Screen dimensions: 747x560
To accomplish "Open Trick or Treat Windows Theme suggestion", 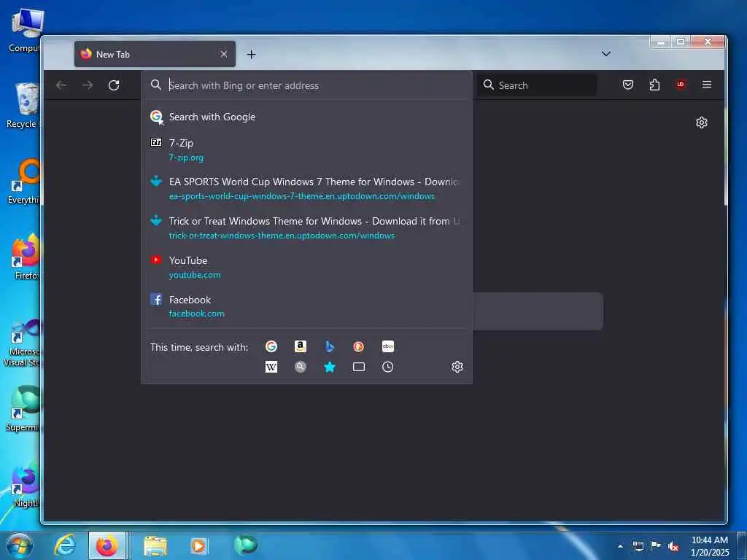I will click(x=307, y=228).
